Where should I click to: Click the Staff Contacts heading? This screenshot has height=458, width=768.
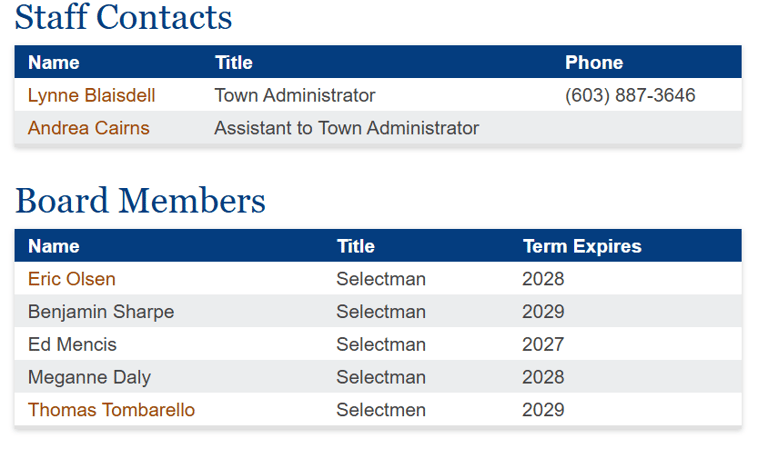point(123,17)
